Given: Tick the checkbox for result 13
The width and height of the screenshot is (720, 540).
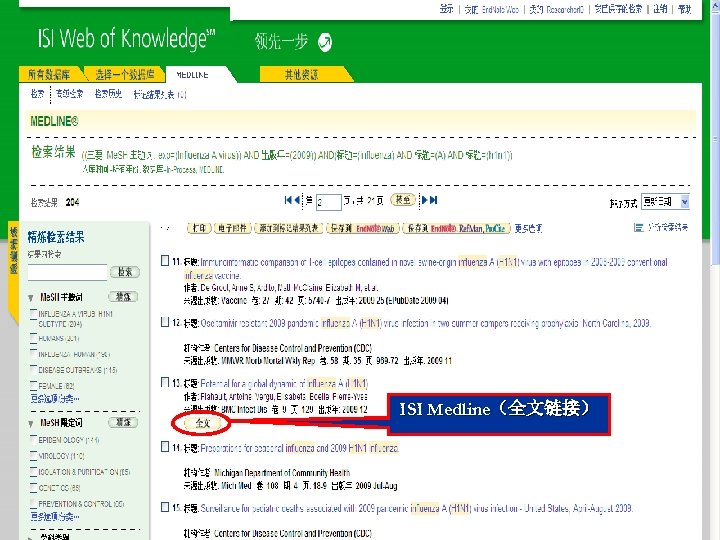Looking at the screenshot, I should (x=165, y=382).
